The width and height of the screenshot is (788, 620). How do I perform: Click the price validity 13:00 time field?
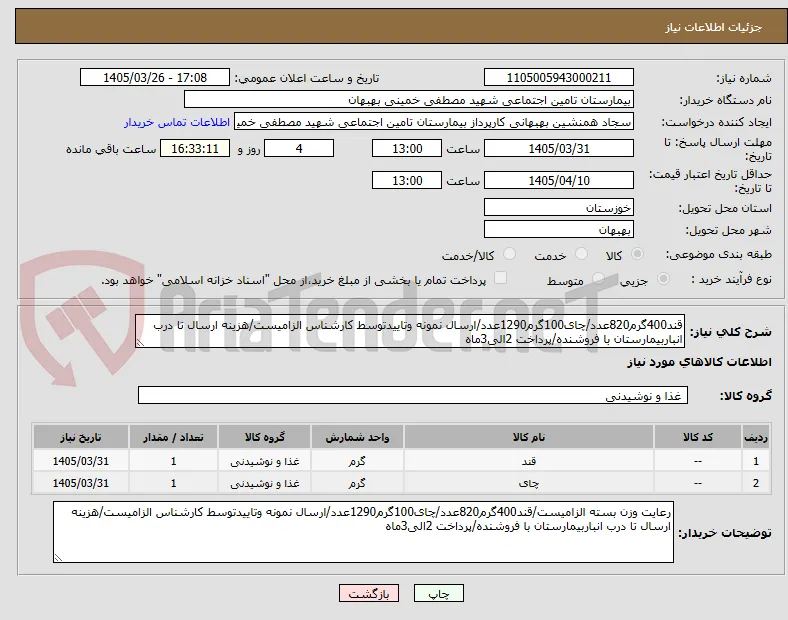click(x=407, y=180)
